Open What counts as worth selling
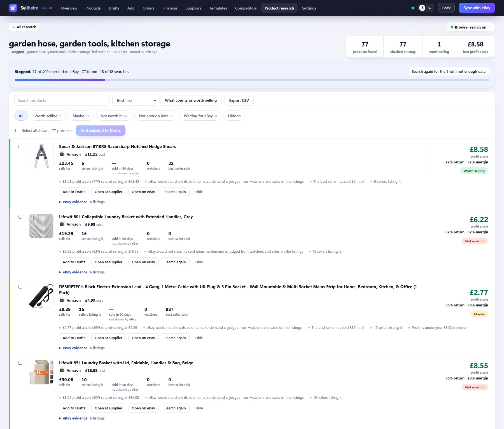The image size is (504, 429). pyautogui.click(x=191, y=100)
